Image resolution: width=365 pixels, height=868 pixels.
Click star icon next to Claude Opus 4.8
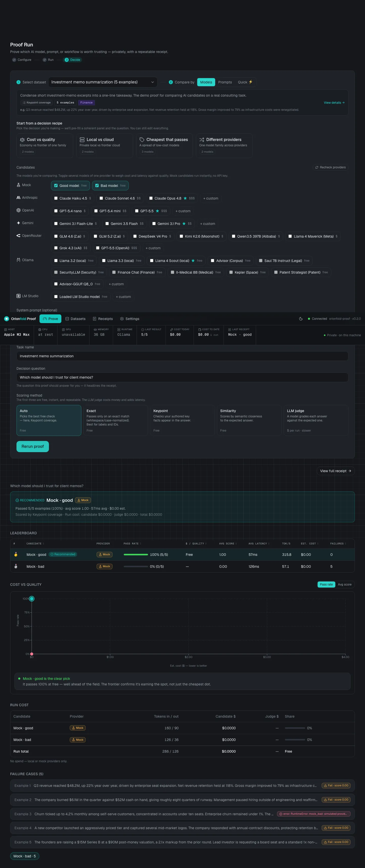click(x=185, y=199)
